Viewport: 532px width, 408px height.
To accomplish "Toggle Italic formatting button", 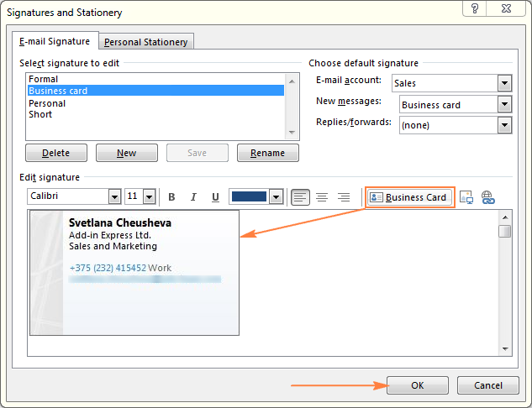I will click(x=193, y=197).
